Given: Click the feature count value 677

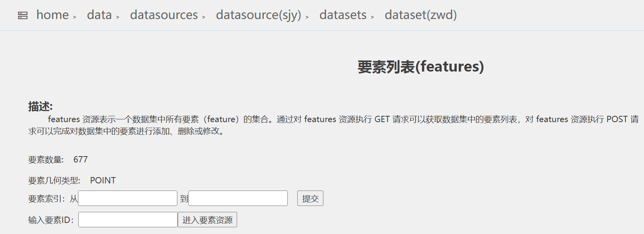Looking at the screenshot, I should (x=81, y=160).
